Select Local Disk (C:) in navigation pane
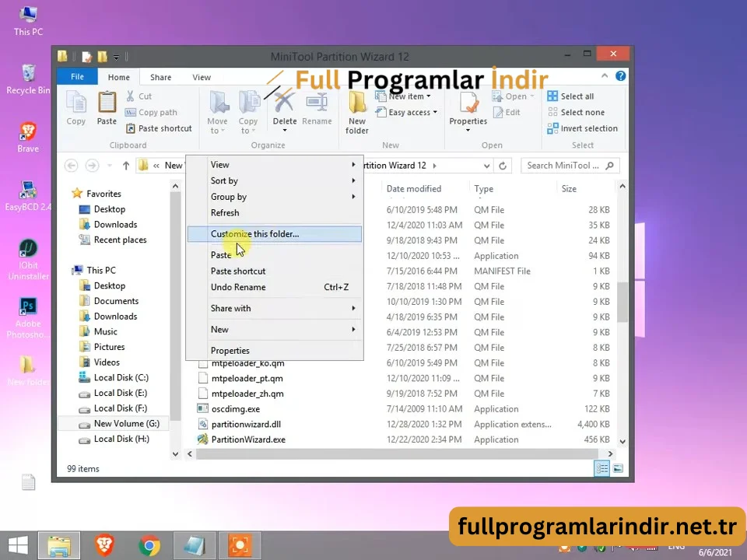This screenshot has height=560, width=747. click(x=121, y=378)
